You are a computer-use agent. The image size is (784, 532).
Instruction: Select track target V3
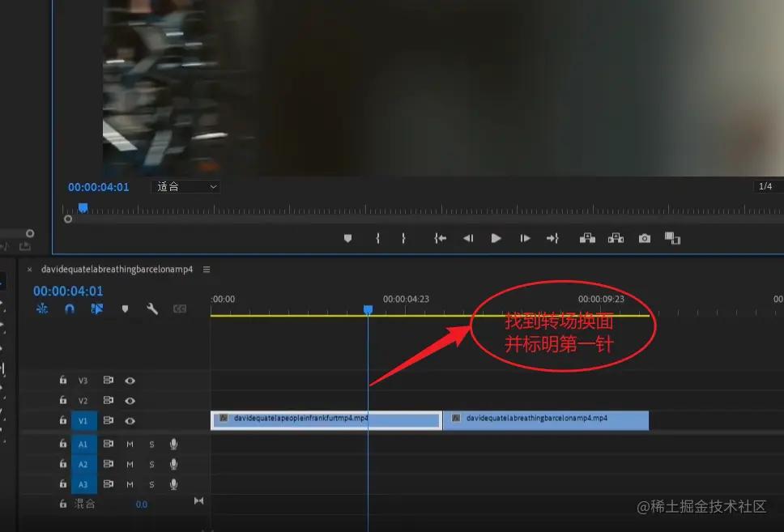[83, 381]
